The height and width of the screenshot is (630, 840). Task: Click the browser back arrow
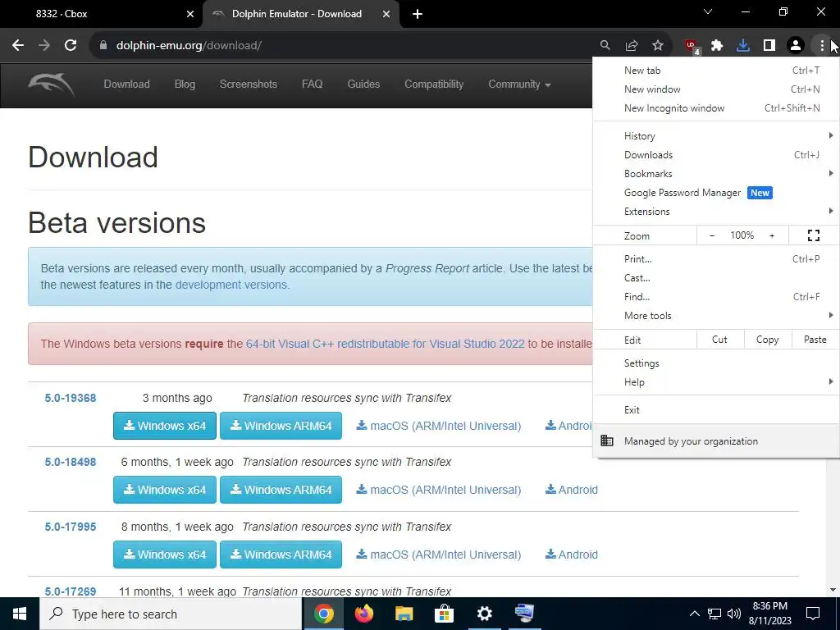(x=18, y=46)
